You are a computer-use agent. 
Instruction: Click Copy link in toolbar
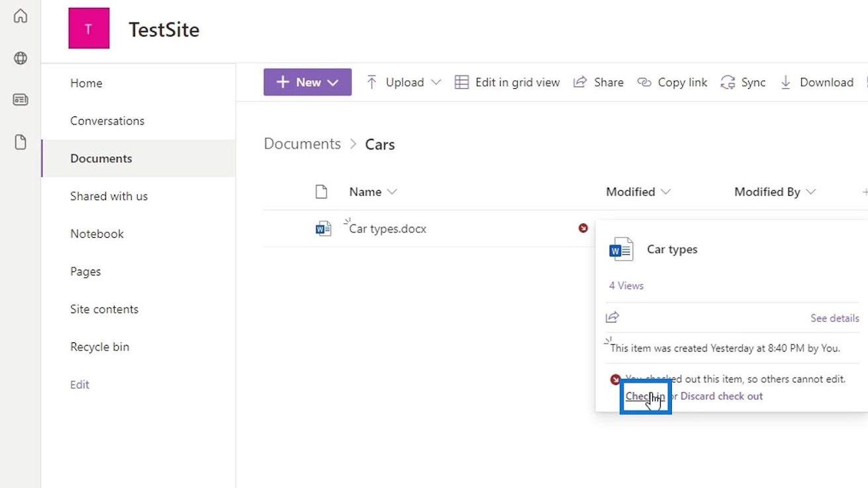pyautogui.click(x=673, y=82)
